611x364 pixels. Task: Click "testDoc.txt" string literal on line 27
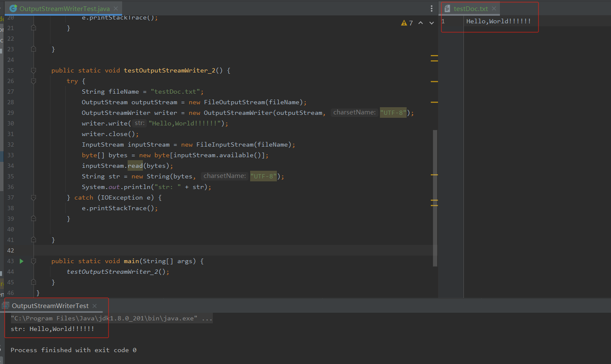pyautogui.click(x=177, y=92)
